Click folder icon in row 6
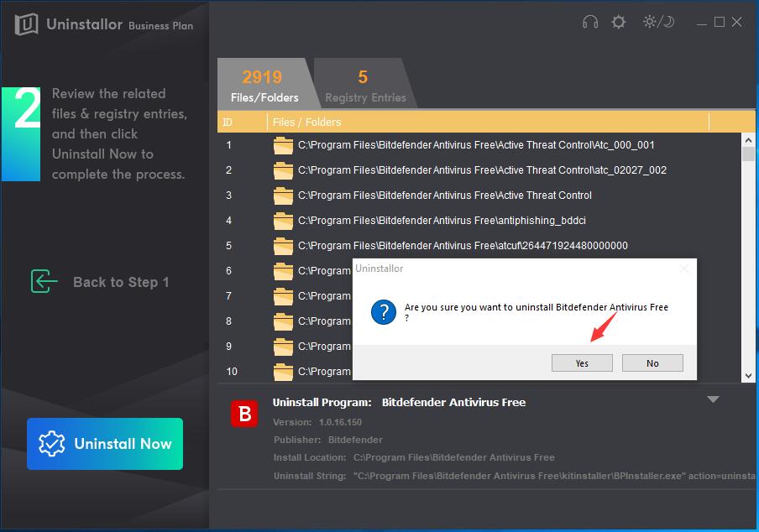Screen dimensions: 759x532 pyautogui.click(x=283, y=271)
